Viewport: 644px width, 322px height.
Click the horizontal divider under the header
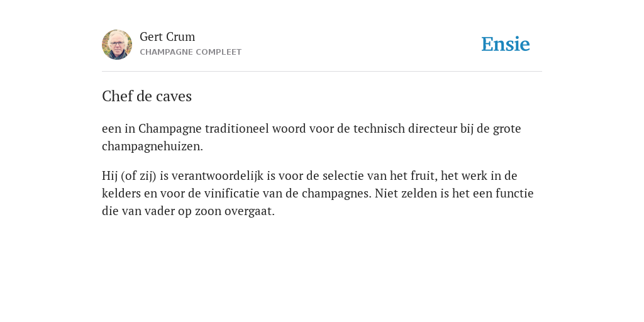[x=322, y=72]
